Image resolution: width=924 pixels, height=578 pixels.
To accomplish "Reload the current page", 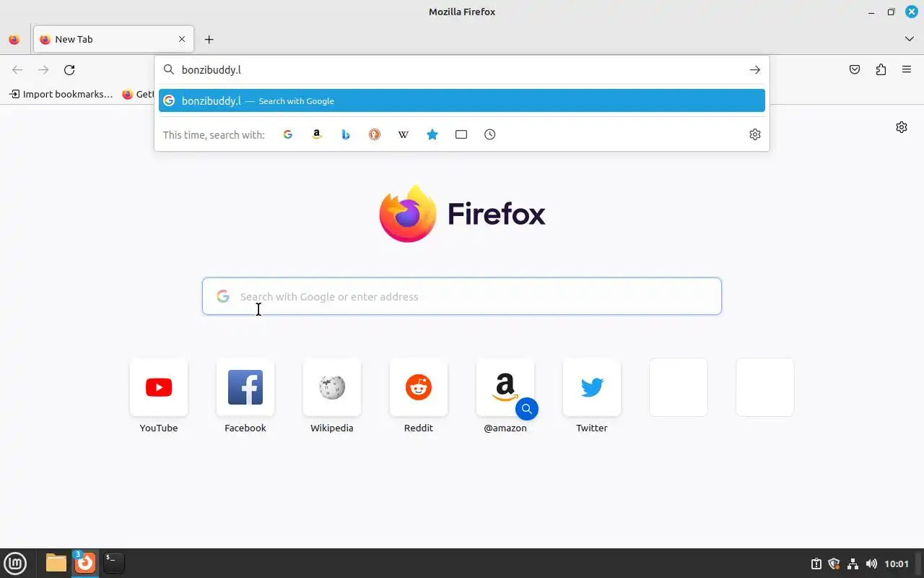I will (x=69, y=70).
